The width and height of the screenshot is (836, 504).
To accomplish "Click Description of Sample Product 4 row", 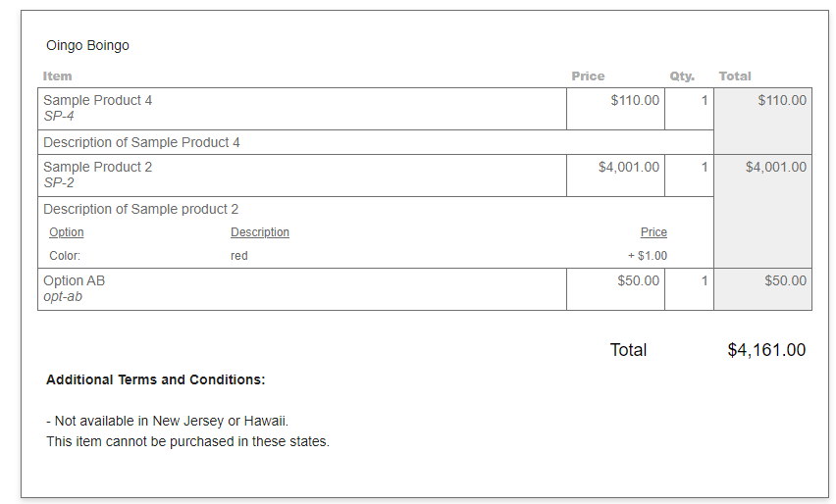I will [376, 142].
